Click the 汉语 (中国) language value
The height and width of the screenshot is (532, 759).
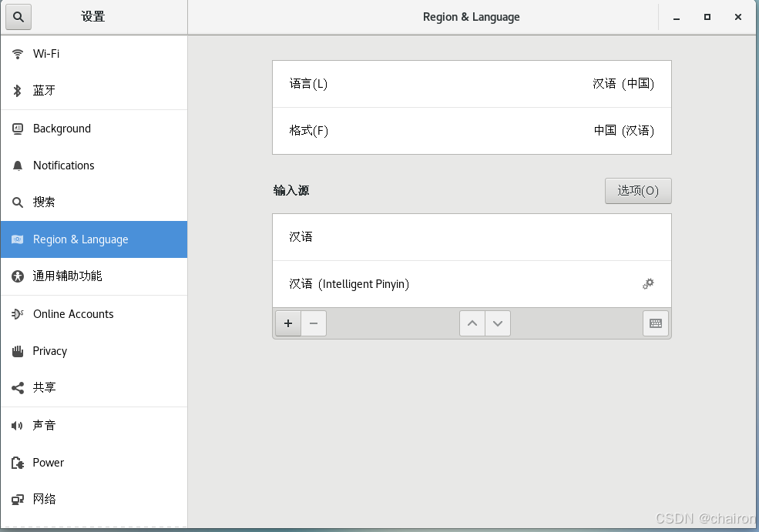click(623, 84)
